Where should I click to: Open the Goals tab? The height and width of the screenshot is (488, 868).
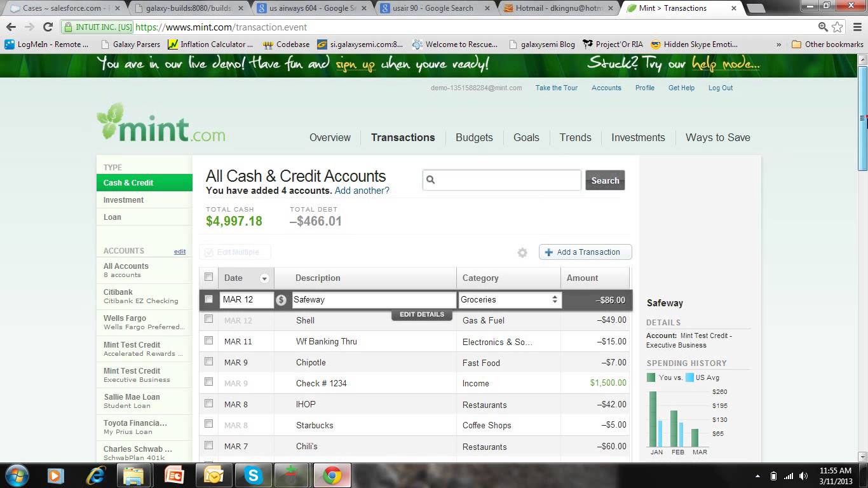coord(526,137)
